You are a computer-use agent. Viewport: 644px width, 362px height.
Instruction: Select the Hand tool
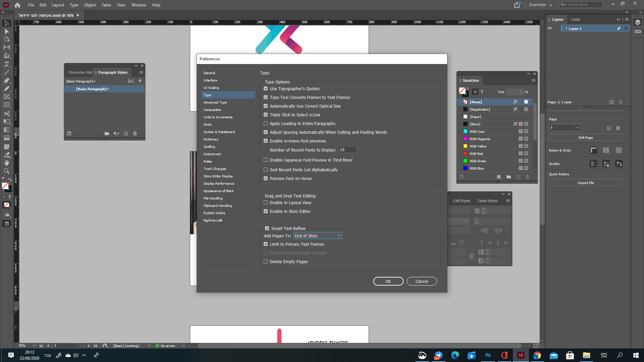[x=6, y=163]
